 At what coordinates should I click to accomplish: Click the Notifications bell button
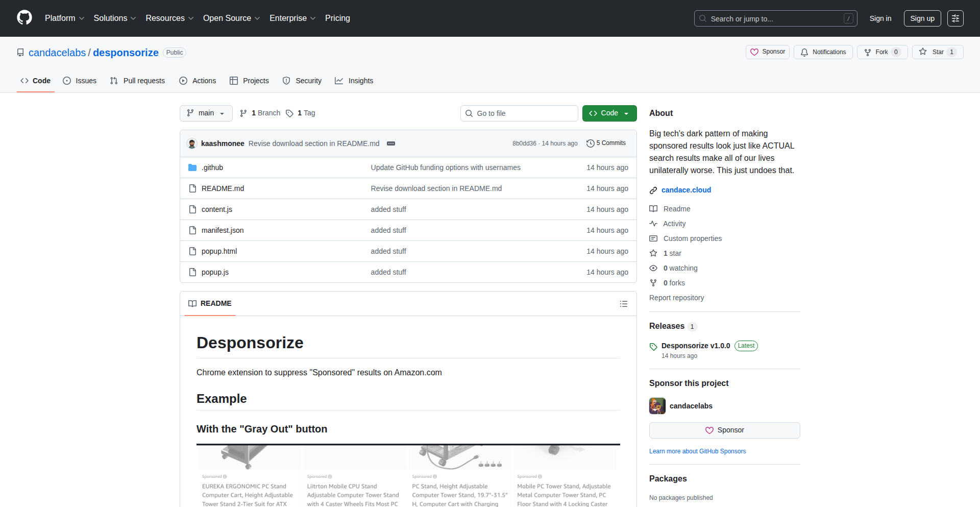(823, 52)
